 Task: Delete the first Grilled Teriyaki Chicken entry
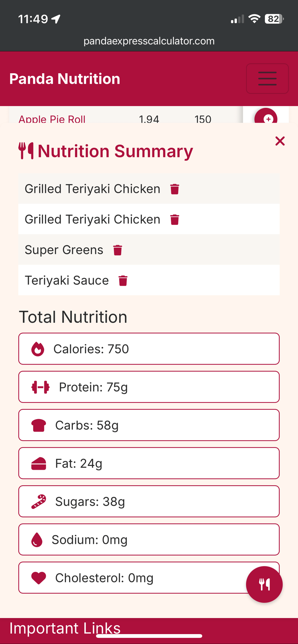click(175, 189)
